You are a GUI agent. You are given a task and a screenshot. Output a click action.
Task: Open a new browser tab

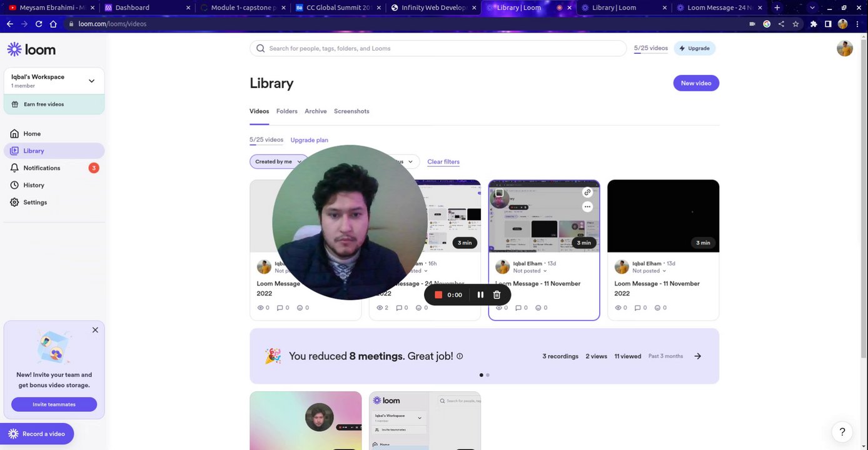[x=777, y=7]
